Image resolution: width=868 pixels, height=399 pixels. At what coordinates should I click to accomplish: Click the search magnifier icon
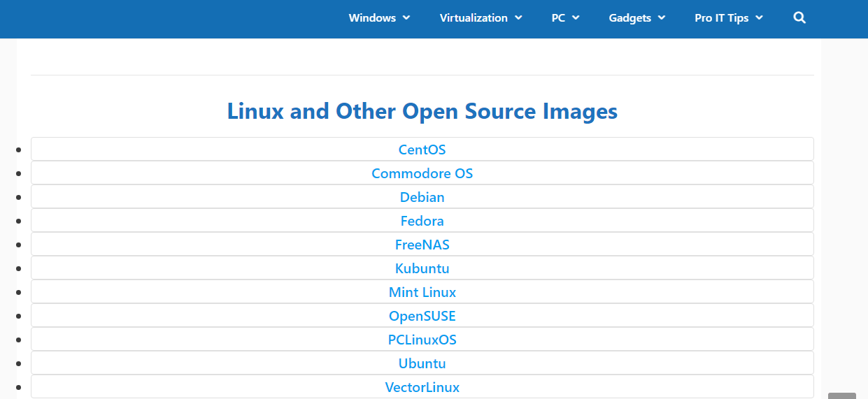[x=799, y=18]
